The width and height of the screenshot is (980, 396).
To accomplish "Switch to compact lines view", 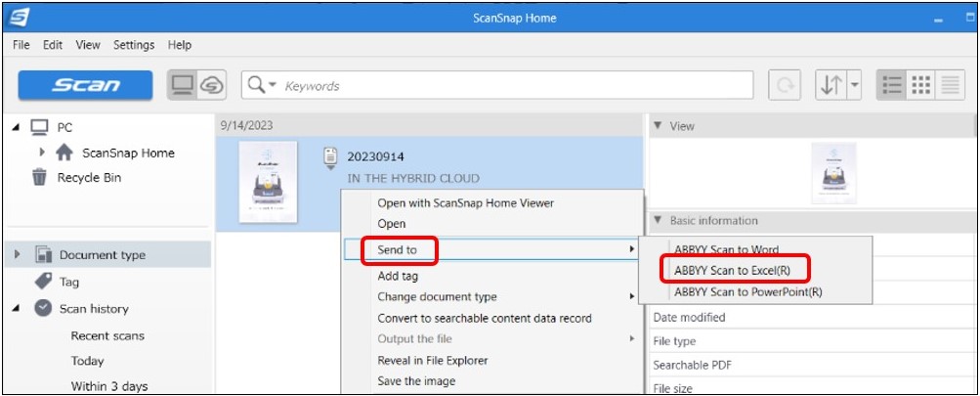I will click(950, 85).
